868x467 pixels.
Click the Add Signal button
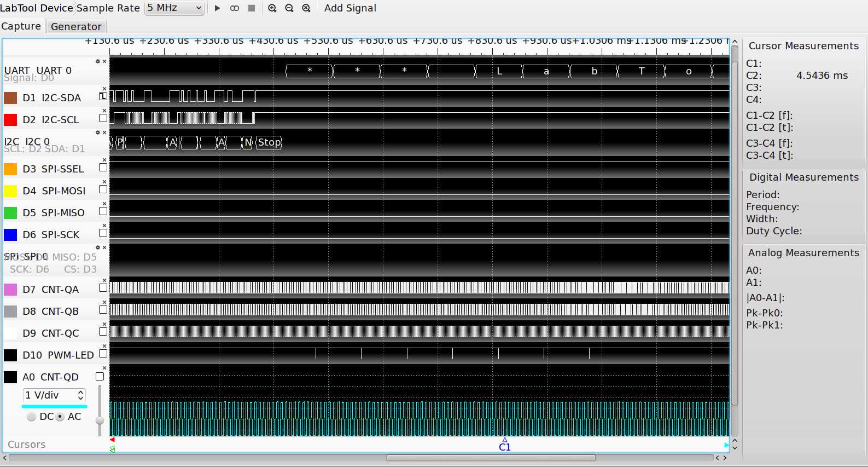[350, 8]
